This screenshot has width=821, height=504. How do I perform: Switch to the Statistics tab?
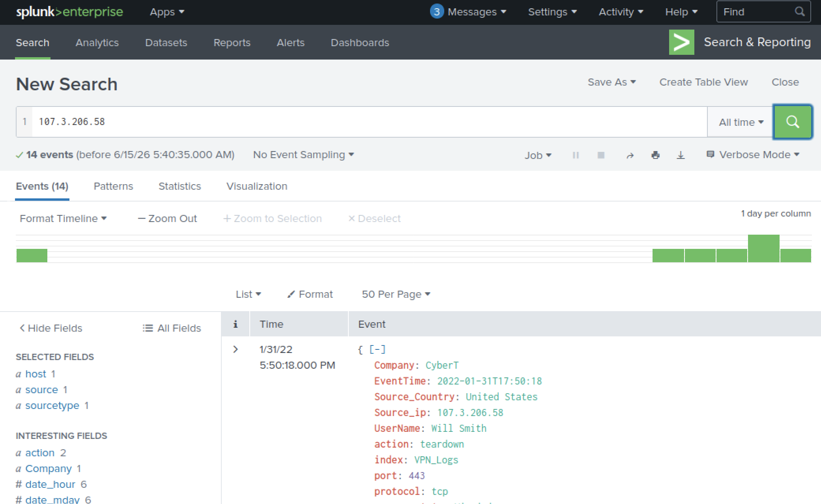coord(180,186)
